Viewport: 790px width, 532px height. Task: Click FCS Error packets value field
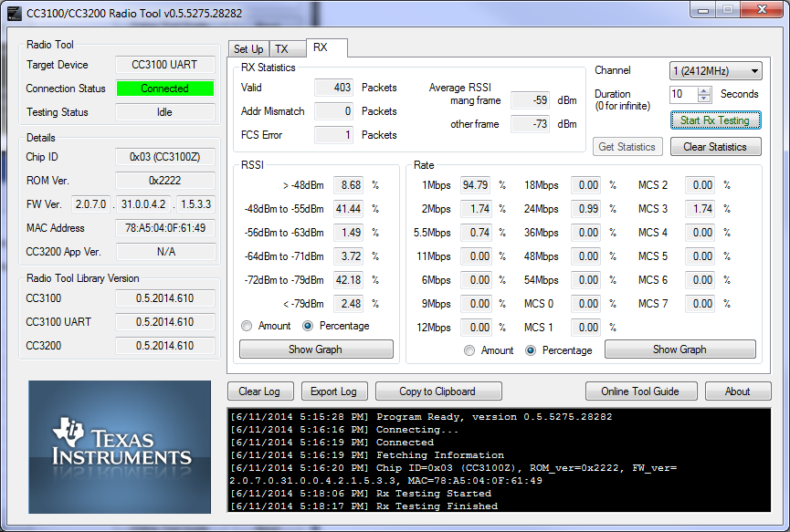click(x=333, y=135)
